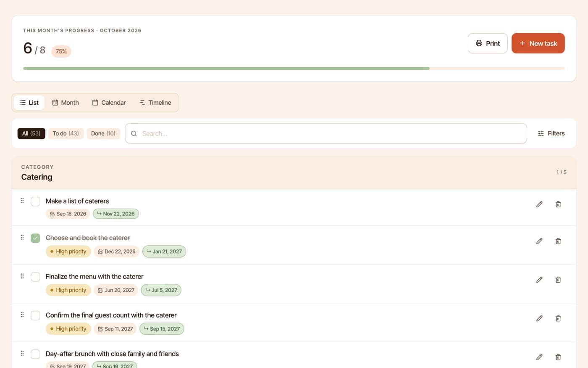Tick 'Confirm the final guest count' checkbox

click(36, 315)
